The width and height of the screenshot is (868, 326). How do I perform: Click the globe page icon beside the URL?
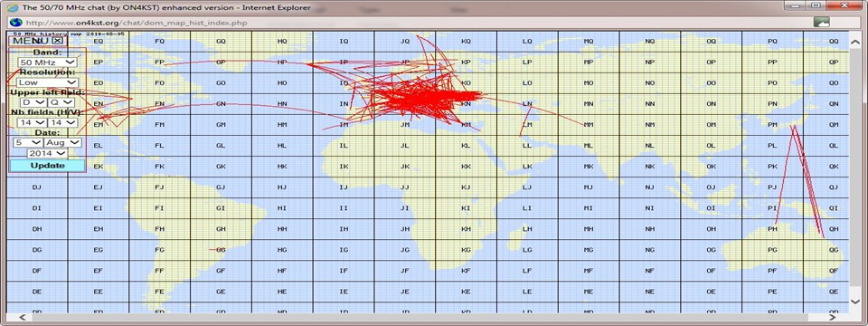coord(16,23)
